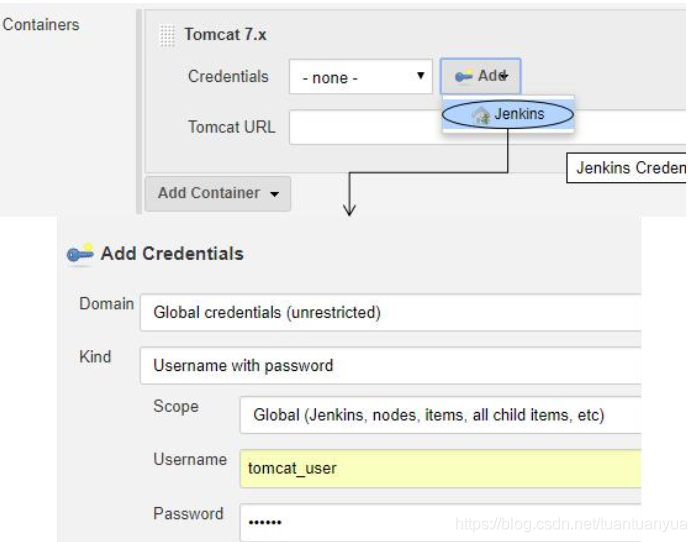Click the Add Container button
The height and width of the screenshot is (542, 697).
218,193
